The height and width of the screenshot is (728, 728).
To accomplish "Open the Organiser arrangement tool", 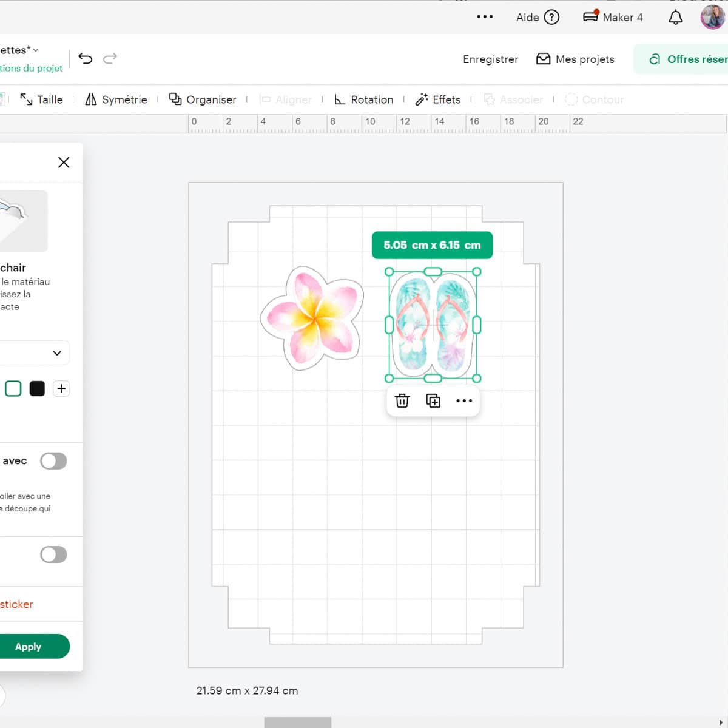I will tap(203, 99).
